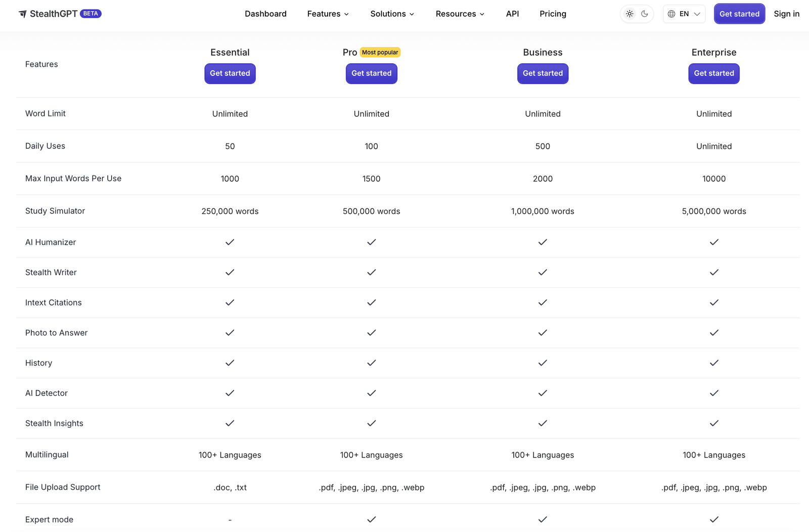Click the AI Detector checkmark in Enterprise column
The width and height of the screenshot is (809, 532).
[x=714, y=393]
